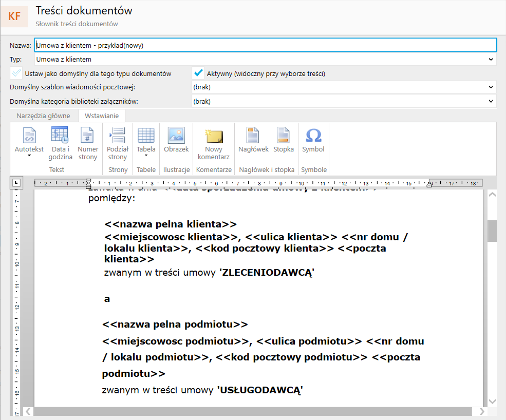Edit the Stopka footer
Image resolution: width=506 pixels, height=420 pixels.
pyautogui.click(x=284, y=140)
